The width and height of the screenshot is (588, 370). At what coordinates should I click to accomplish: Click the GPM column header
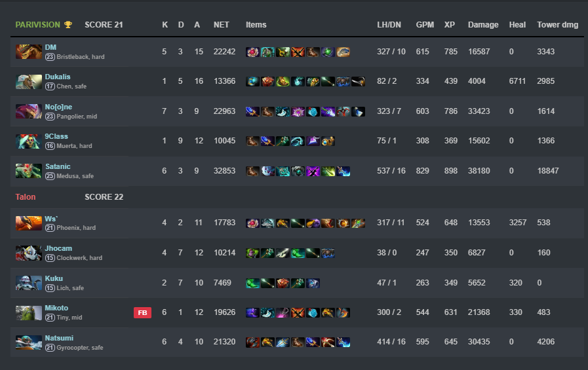(425, 25)
